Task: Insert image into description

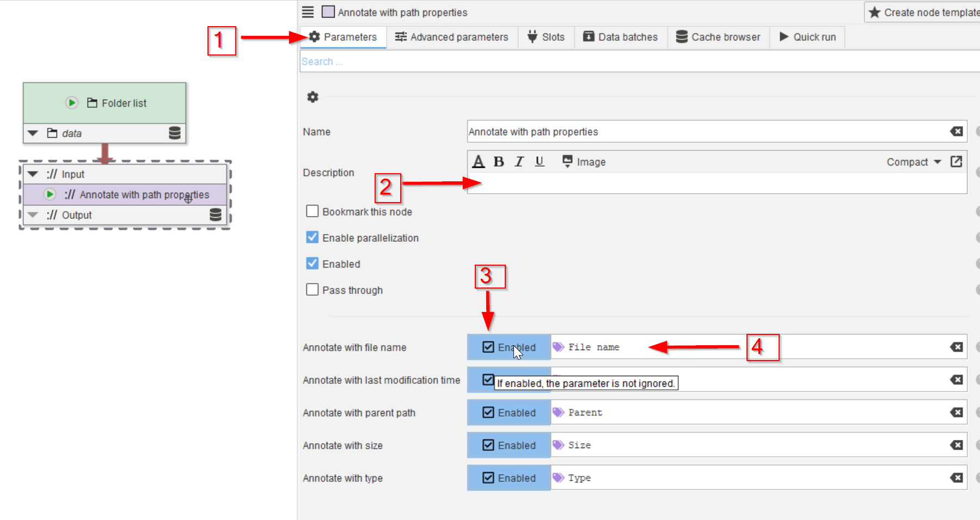Action: click(x=584, y=162)
